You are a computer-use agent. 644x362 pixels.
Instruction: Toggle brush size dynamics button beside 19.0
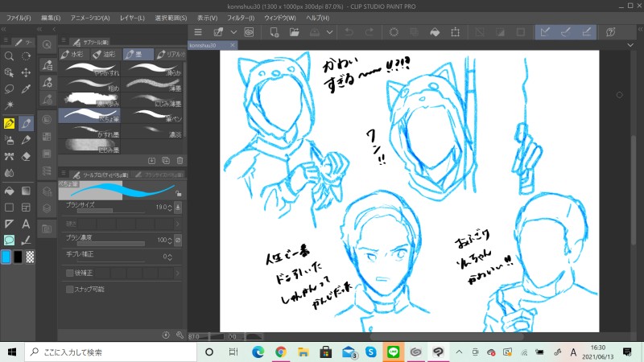pos(178,208)
